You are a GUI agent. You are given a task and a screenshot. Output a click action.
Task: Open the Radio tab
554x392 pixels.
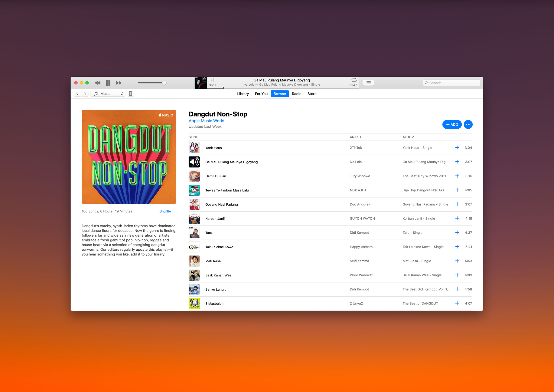(x=296, y=94)
